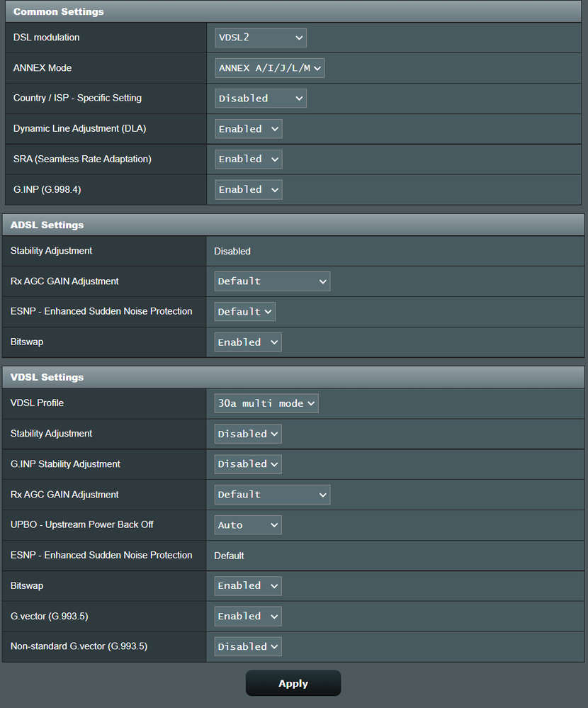Viewport: 588px width, 708px height.
Task: Open Non-standard G.vector dropdown
Action: coord(248,647)
